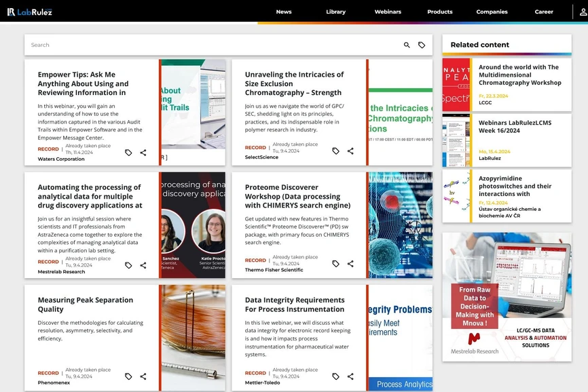Select Products in the navigation bar

[439, 12]
